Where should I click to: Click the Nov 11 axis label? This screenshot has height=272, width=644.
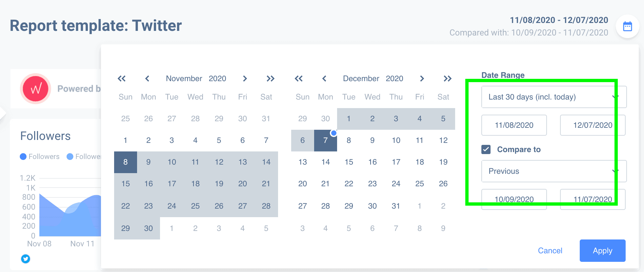(x=82, y=244)
